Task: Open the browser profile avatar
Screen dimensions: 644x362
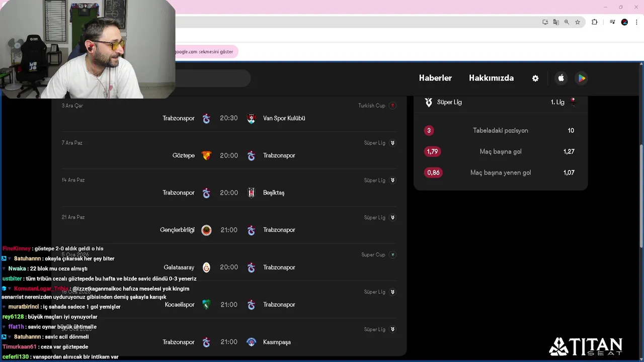Action: [x=624, y=22]
